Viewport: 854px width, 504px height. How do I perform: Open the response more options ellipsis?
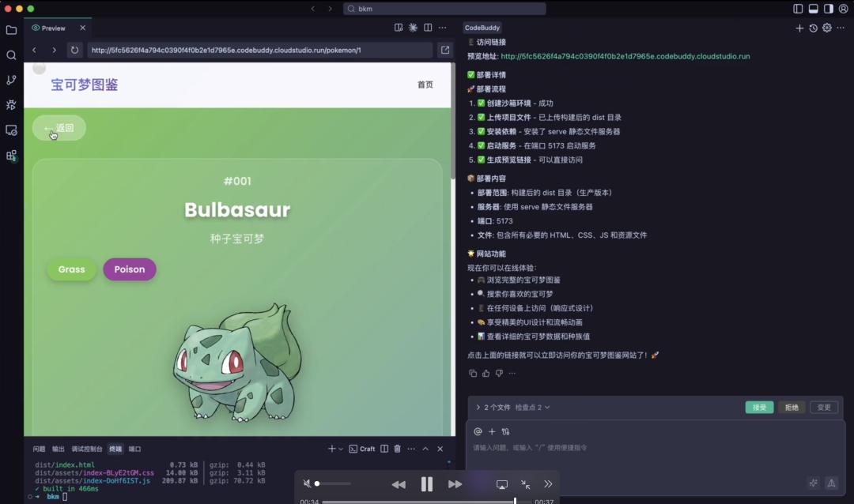click(512, 374)
